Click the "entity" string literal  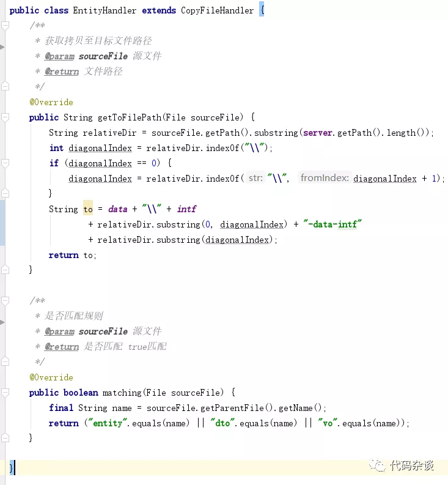[108, 423]
